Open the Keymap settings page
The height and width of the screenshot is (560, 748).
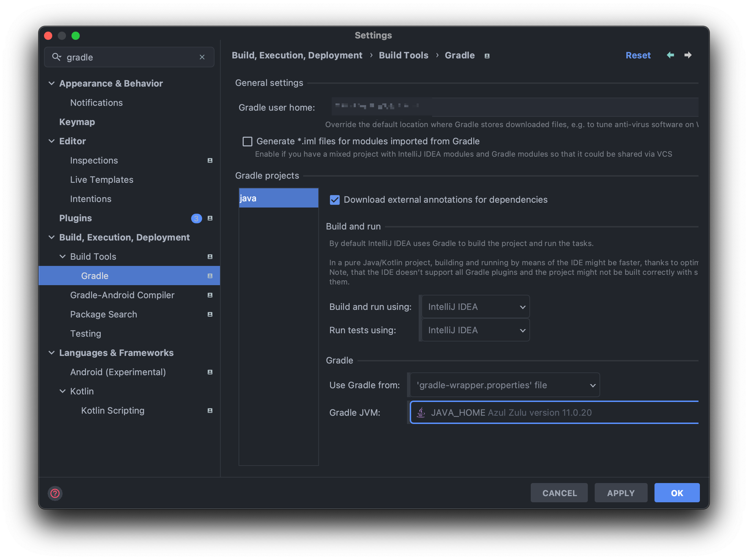point(77,122)
